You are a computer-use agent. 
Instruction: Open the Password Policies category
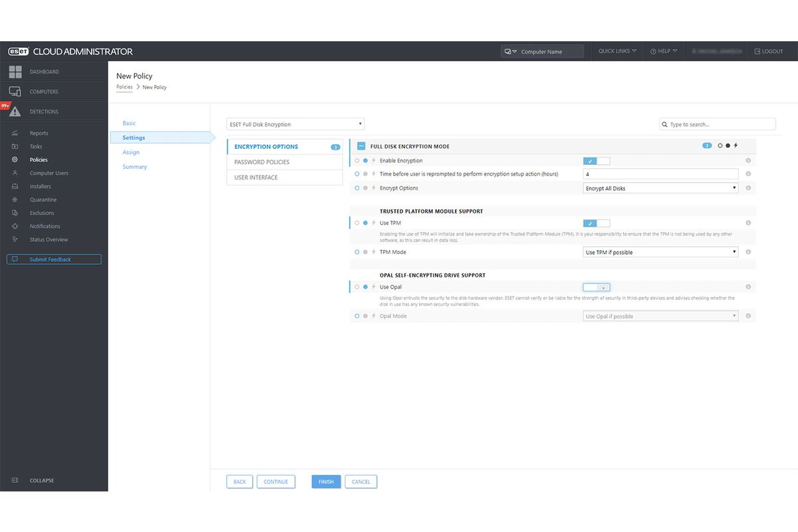coord(285,162)
